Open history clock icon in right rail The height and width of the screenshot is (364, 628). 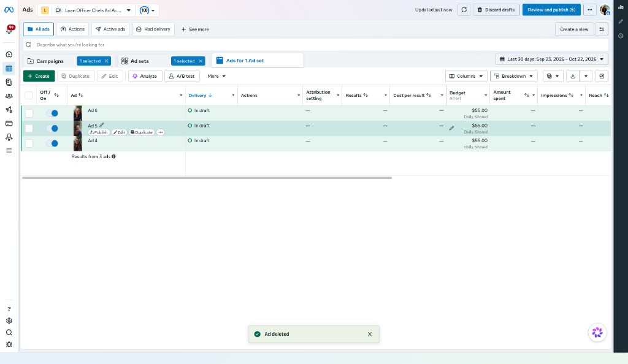(621, 36)
